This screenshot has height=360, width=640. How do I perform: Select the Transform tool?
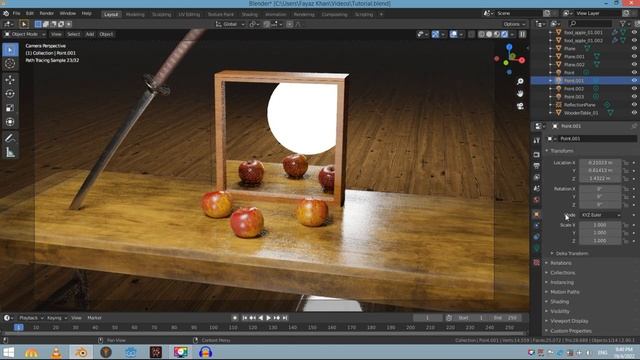[x=10, y=122]
